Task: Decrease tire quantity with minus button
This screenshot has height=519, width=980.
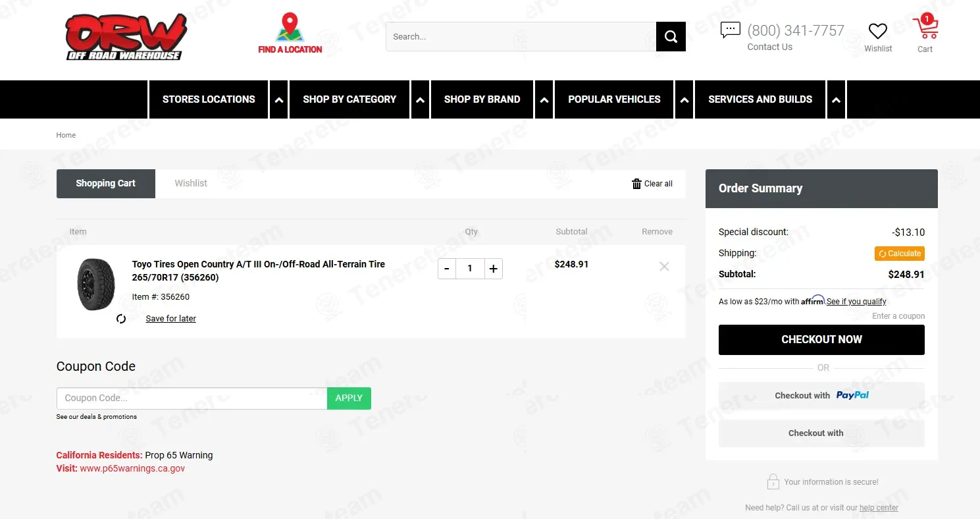Action: click(x=447, y=269)
